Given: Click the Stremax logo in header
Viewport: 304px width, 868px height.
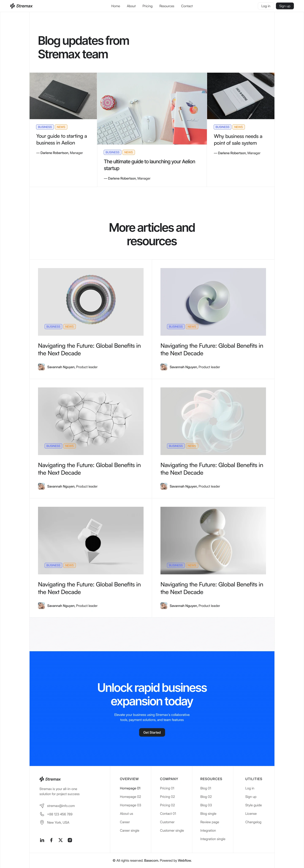Looking at the screenshot, I should [x=21, y=6].
